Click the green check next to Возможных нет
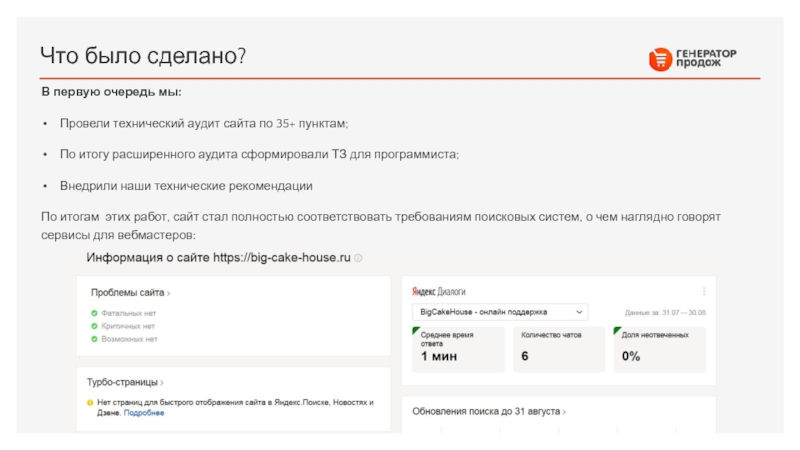 point(93,339)
